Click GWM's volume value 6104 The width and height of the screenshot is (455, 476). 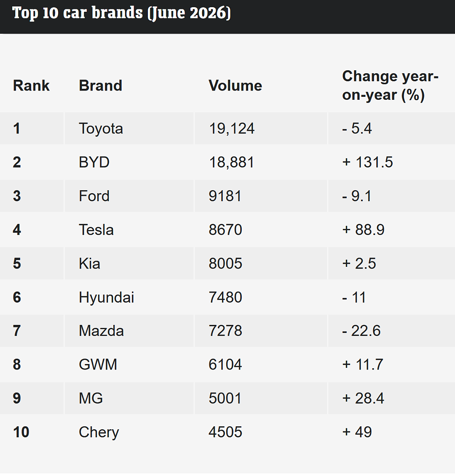(x=225, y=364)
